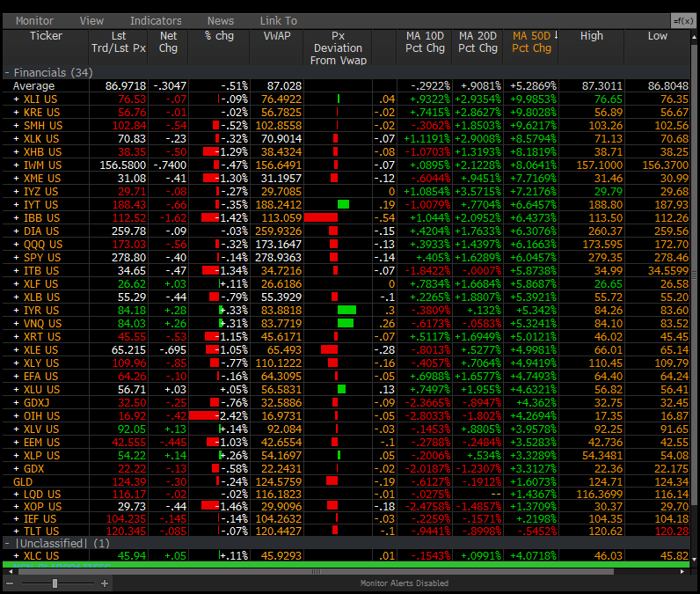Click XLE US last price 65.215
The width and height of the screenshot is (700, 594).
128,350
